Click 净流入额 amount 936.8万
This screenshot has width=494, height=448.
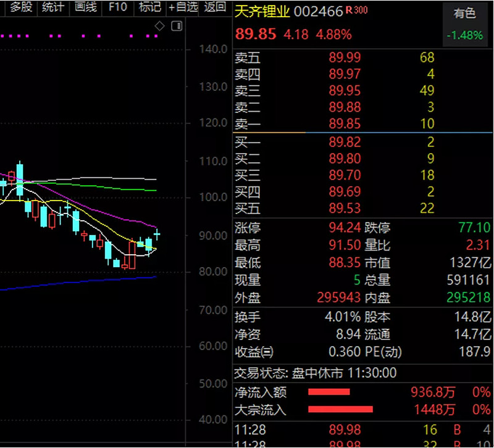click(433, 392)
